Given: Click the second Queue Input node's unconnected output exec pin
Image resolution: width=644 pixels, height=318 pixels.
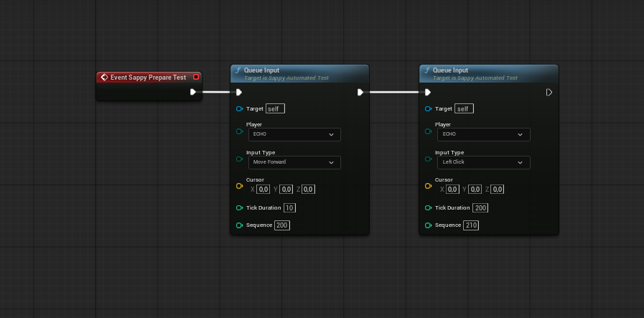Looking at the screenshot, I should click(549, 92).
